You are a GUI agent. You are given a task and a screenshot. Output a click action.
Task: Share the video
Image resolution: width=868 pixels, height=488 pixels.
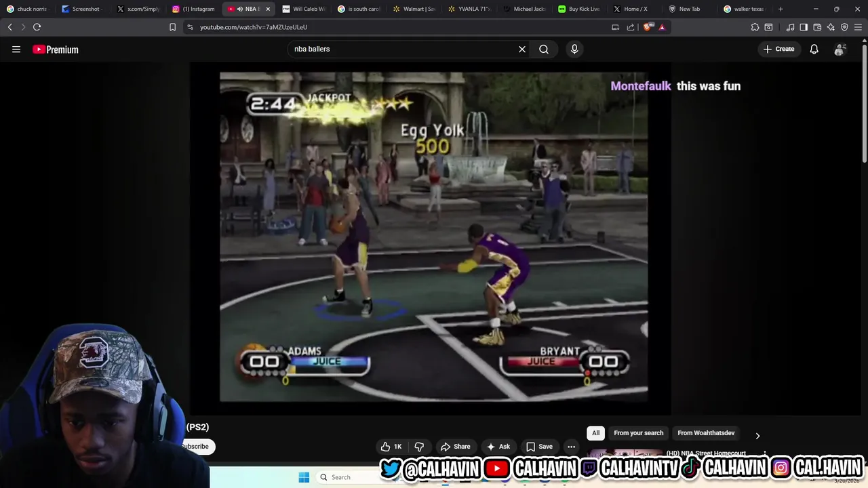tap(455, 447)
